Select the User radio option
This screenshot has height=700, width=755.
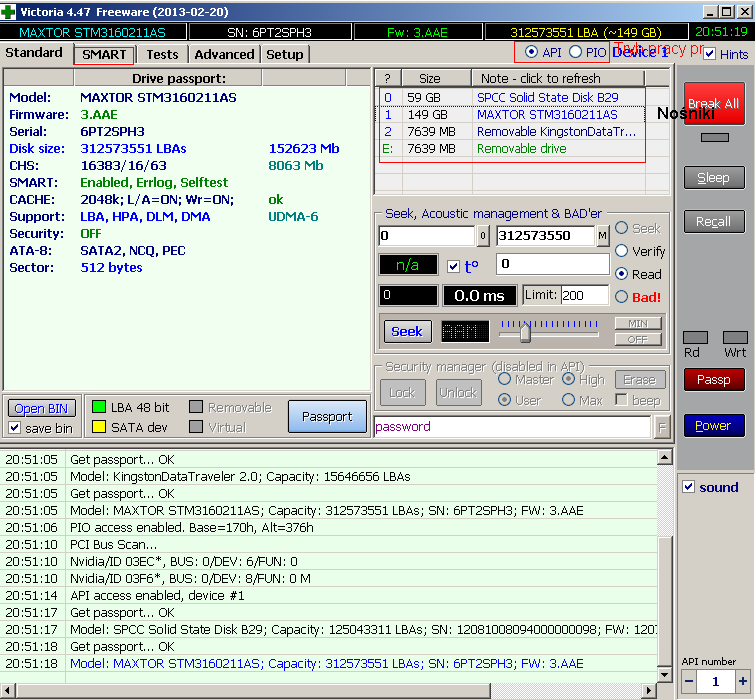click(x=504, y=400)
